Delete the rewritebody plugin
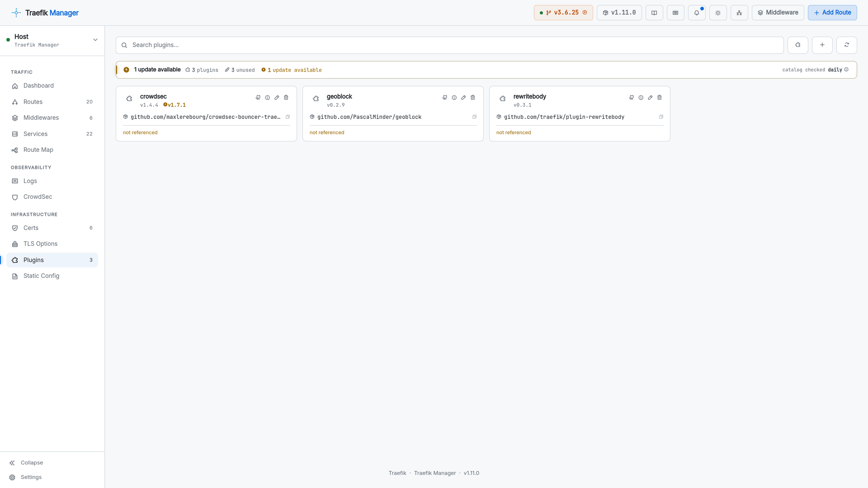Screen dimensions: 868x488 tap(660, 98)
